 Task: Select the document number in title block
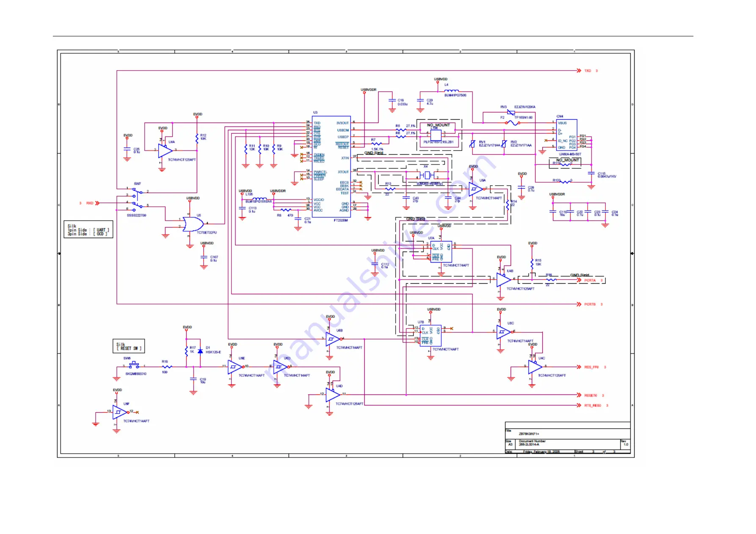[529, 444]
